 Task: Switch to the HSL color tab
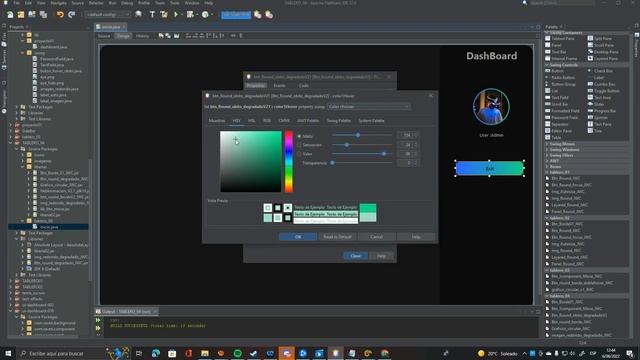pyautogui.click(x=251, y=121)
